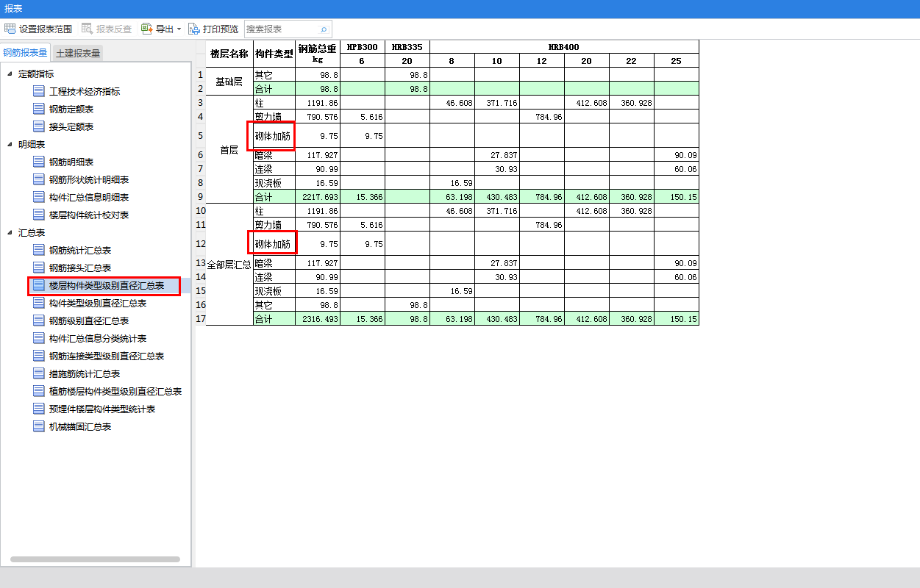Open the 钢筋接头汇总表 report

tap(80, 268)
